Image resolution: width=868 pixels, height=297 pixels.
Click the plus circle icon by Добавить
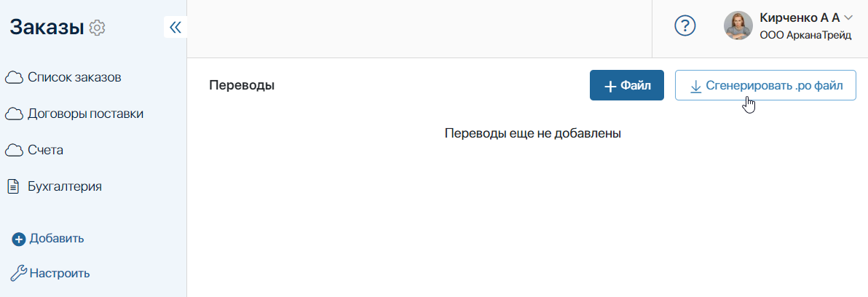pos(19,239)
